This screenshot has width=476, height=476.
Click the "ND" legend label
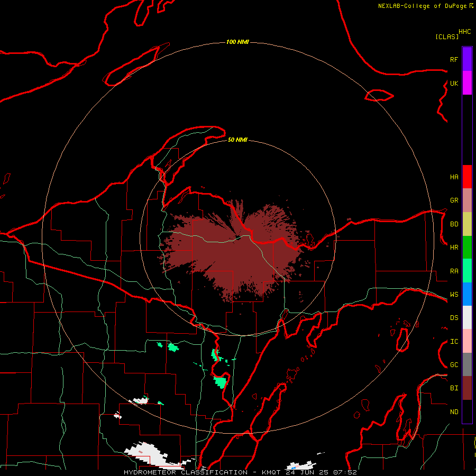(454, 412)
